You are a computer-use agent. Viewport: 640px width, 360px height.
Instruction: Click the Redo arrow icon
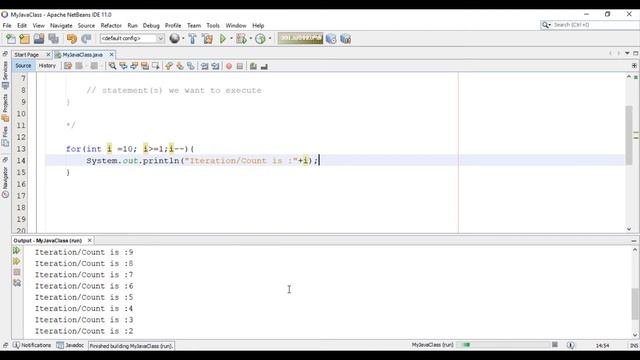tap(86, 39)
